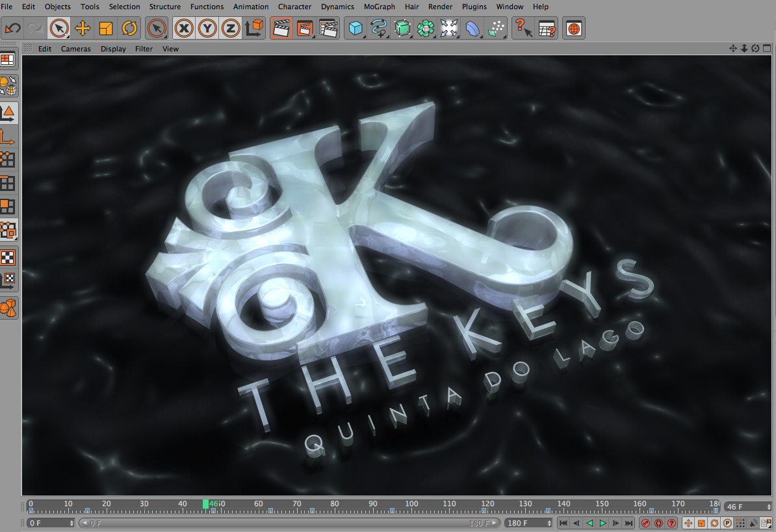Click the current frame 46 F field

[x=748, y=507]
